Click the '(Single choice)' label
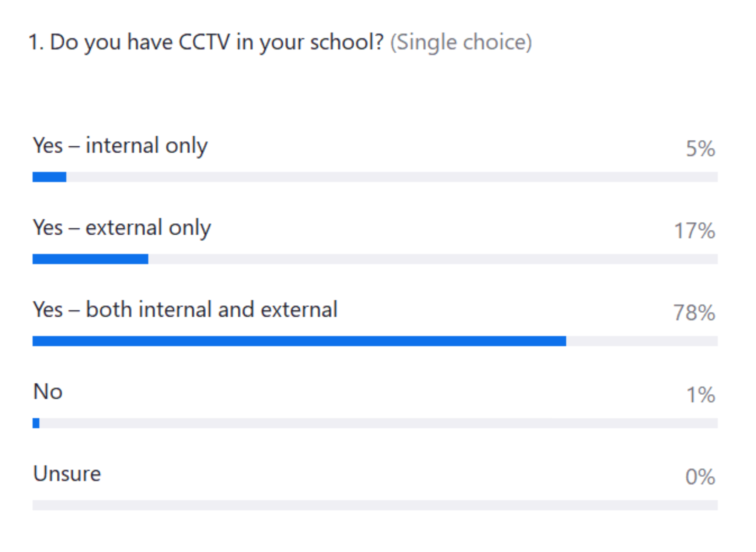 point(460,43)
